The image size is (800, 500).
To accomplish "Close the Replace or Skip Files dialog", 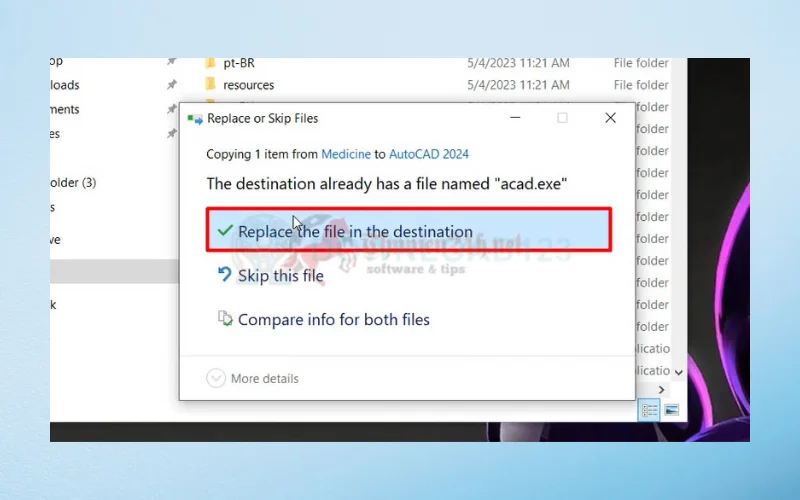I will pos(610,118).
